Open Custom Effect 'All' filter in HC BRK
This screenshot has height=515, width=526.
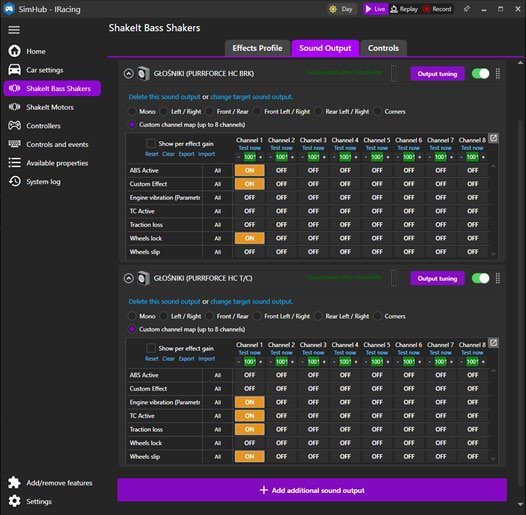[218, 184]
